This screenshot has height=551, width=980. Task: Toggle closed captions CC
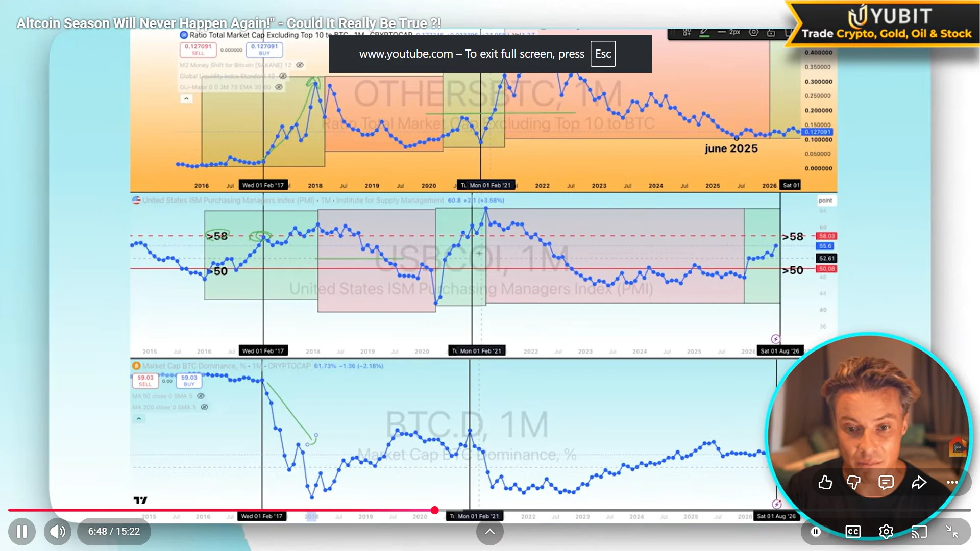click(853, 532)
